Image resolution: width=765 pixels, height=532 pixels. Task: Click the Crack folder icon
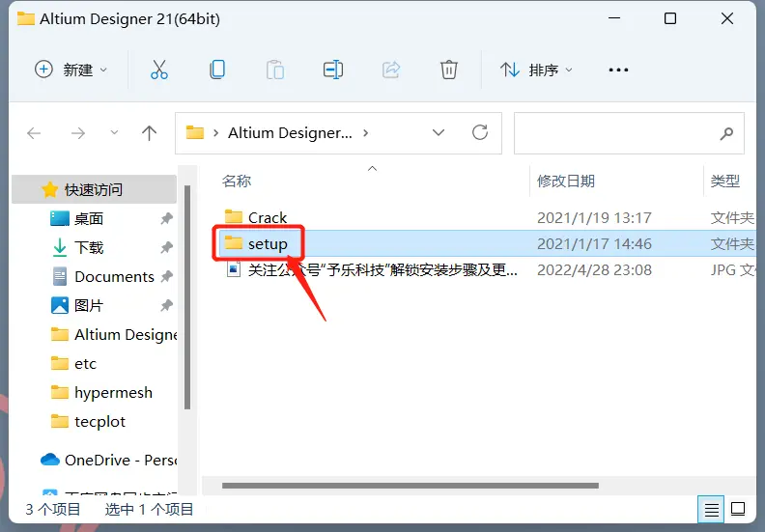(234, 216)
